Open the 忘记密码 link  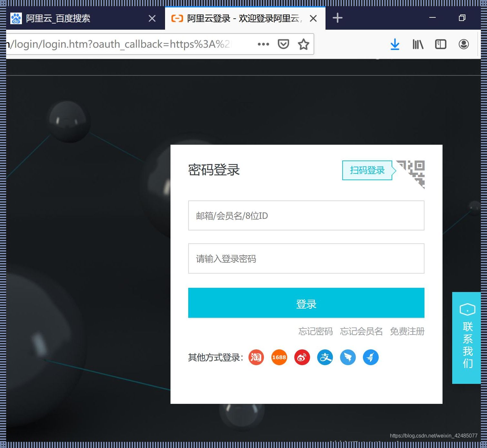[x=316, y=331]
